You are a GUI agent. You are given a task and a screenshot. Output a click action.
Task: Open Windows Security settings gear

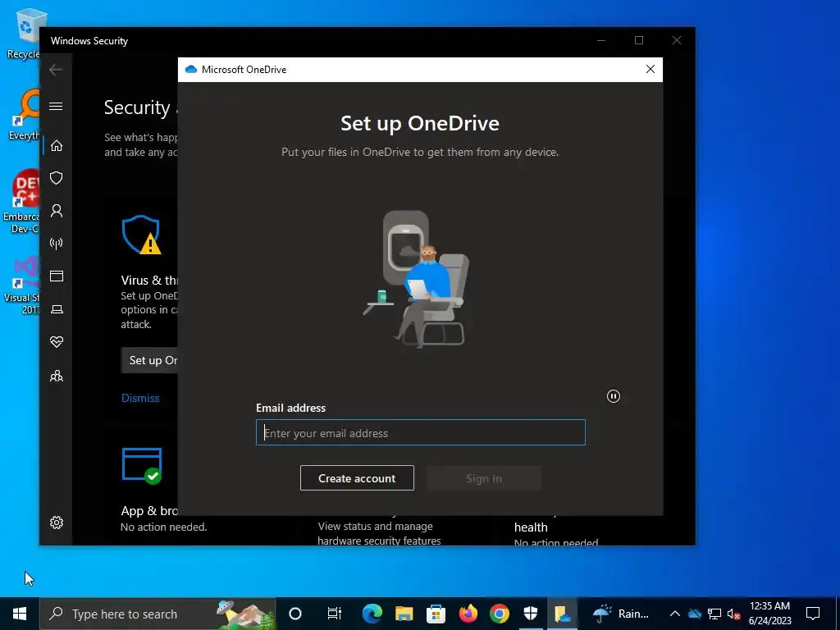point(57,523)
